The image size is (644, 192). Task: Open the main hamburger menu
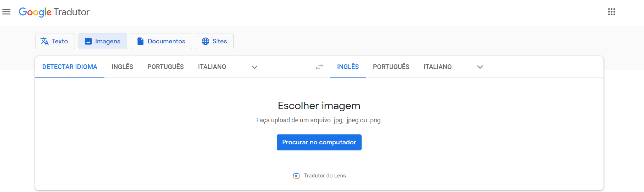pos(6,12)
